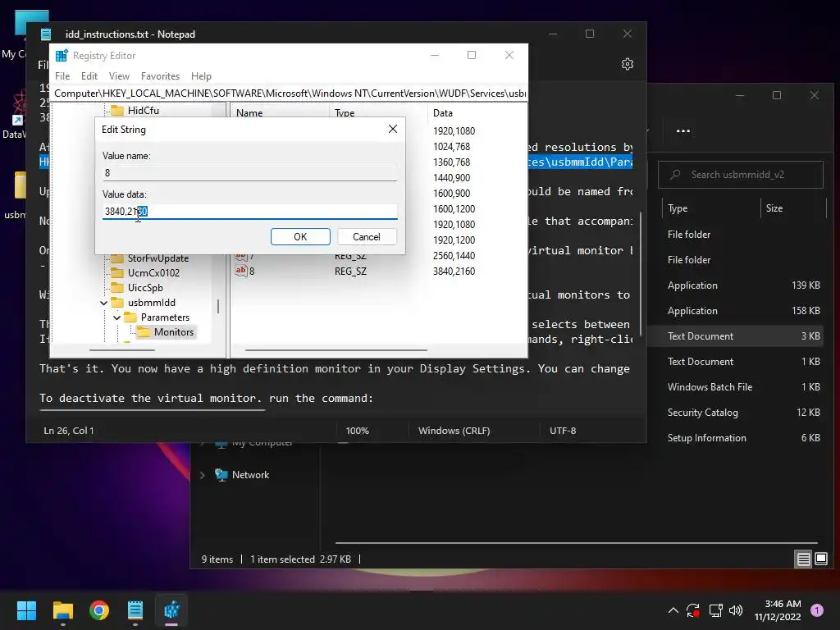The height and width of the screenshot is (630, 840).
Task: Click Registry Editor horizontal scrollbar in values pane
Action: pyautogui.click(x=336, y=350)
